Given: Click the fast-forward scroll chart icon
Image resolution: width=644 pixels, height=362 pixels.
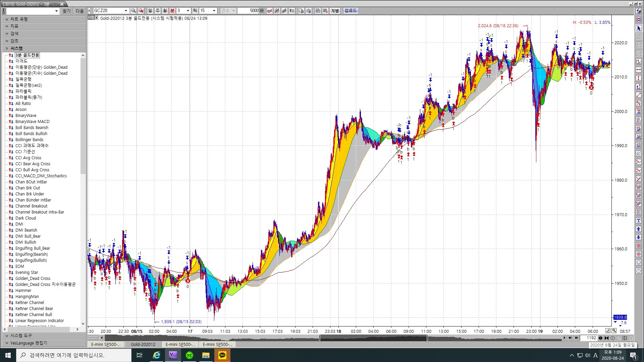Looking at the screenshot, I should click(576, 338).
